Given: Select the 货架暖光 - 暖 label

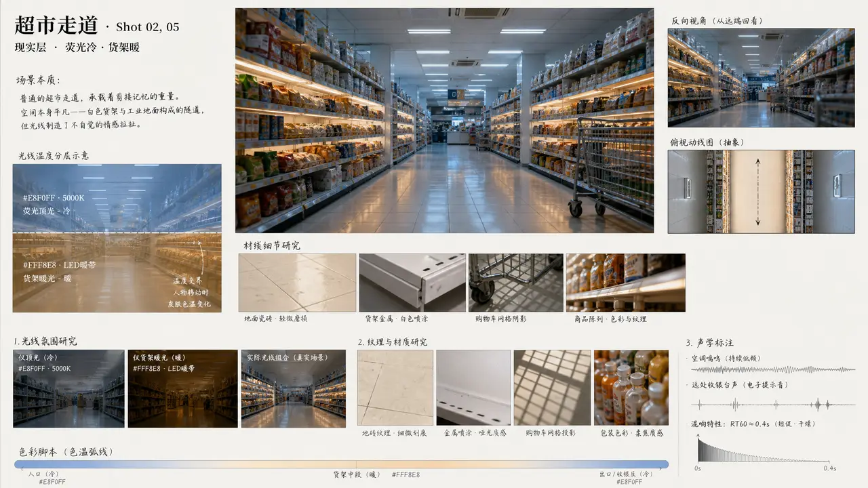Looking at the screenshot, I should [47, 278].
